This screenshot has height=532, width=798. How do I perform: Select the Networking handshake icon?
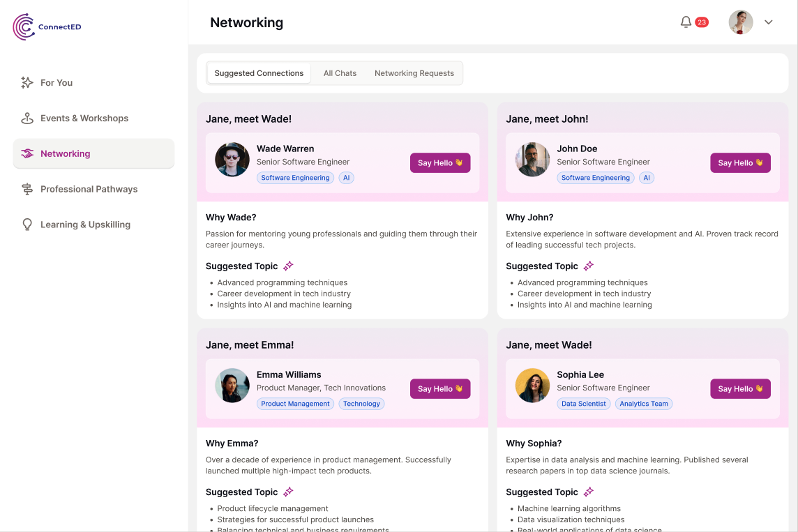point(27,153)
